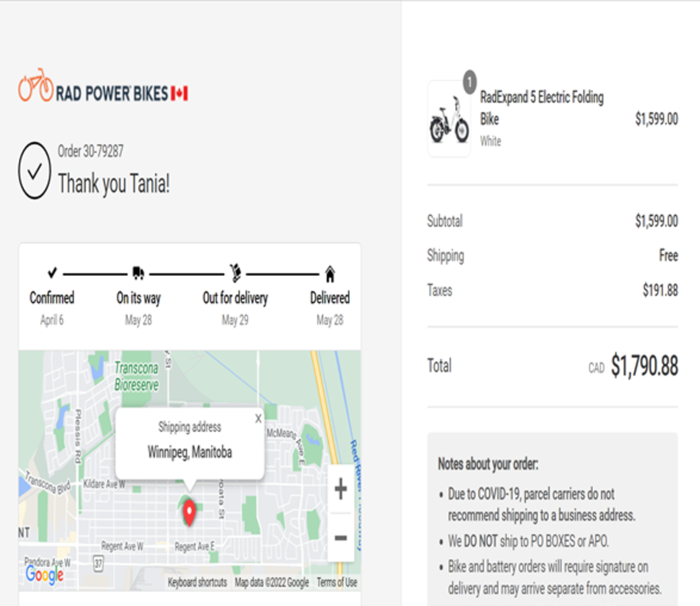The height and width of the screenshot is (606, 700).
Task: Click the RadExpand 5 bike thumbnail
Action: click(x=449, y=119)
